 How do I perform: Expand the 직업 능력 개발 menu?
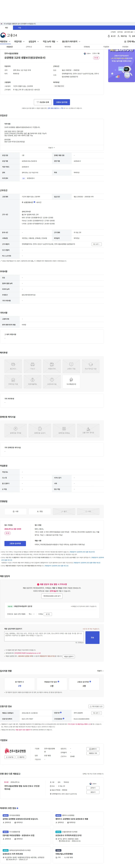50,42
